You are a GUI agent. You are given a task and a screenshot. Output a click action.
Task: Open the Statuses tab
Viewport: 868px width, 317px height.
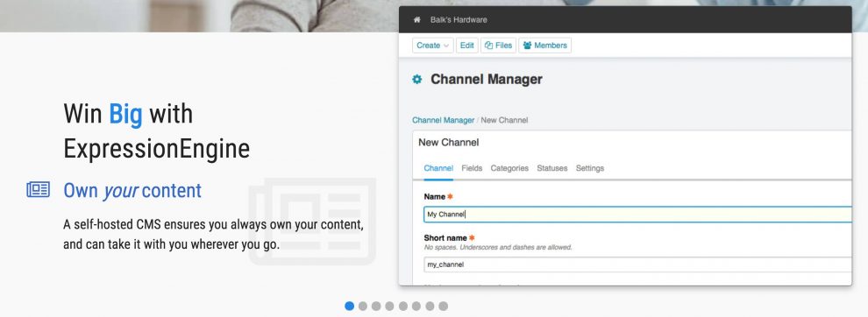coord(551,168)
